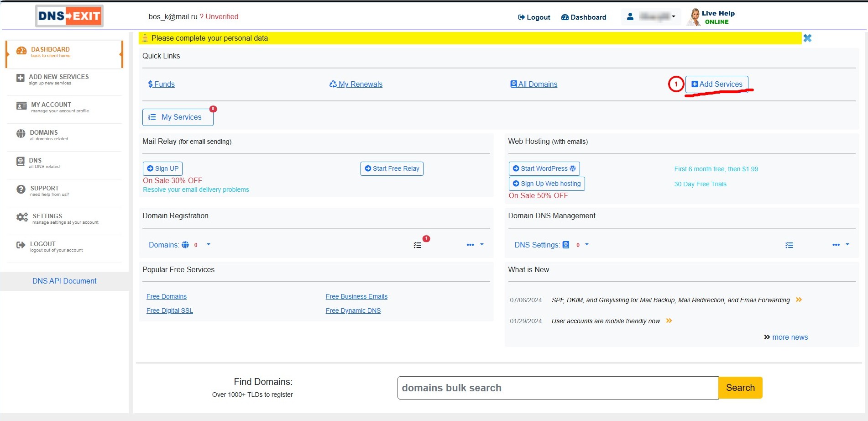Screen dimensions: 868x421
Task: Click the globe icon next to Domains
Action: click(x=185, y=245)
